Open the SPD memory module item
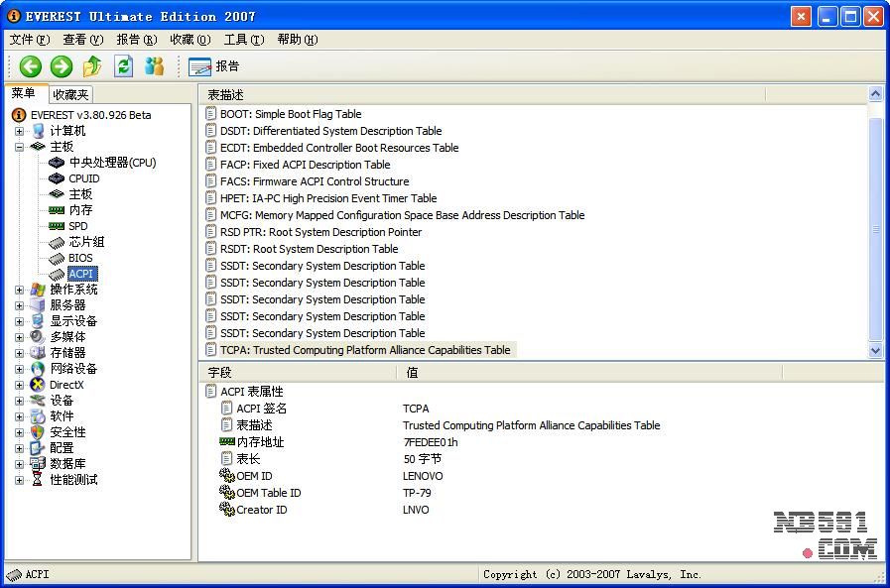Screen dimensions: 890x588 point(77,226)
